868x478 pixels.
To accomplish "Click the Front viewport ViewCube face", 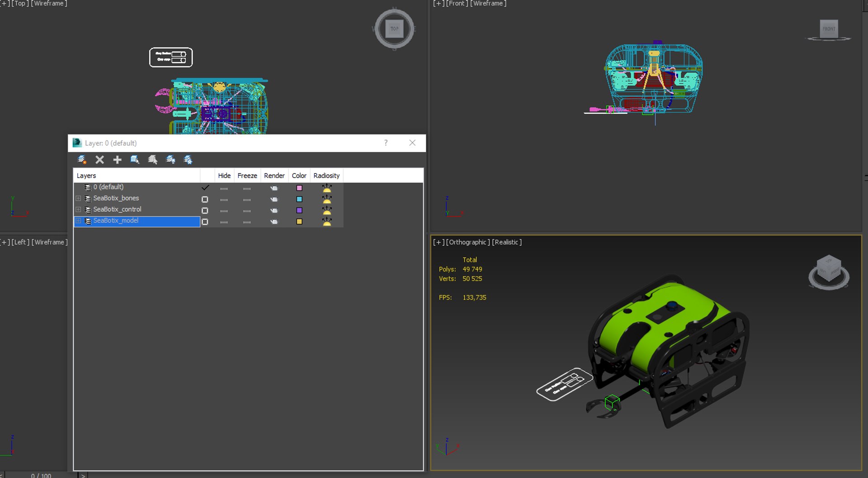I will pyautogui.click(x=829, y=28).
